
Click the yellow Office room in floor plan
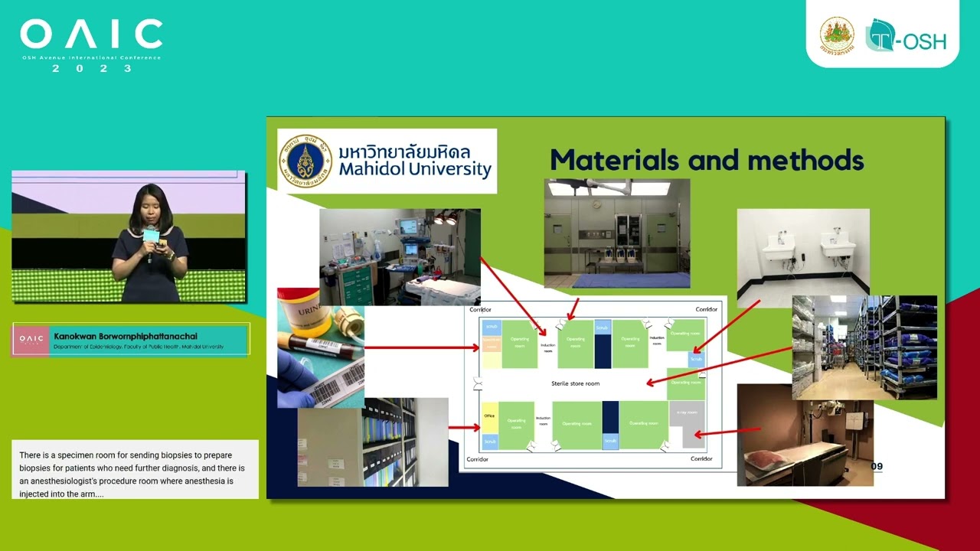(489, 417)
